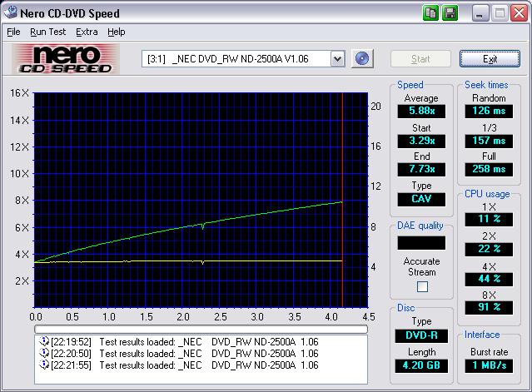Click the Start speed value 3.29x
532x392 pixels.
pos(421,141)
